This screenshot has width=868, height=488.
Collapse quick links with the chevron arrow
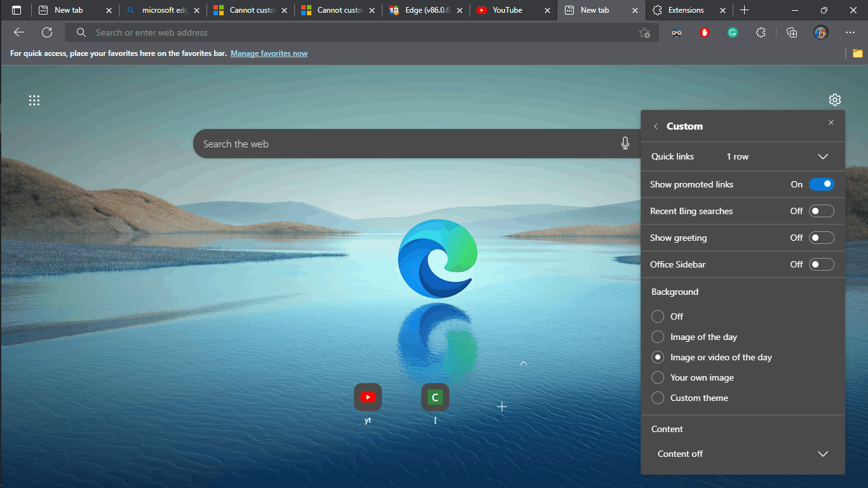pyautogui.click(x=524, y=363)
